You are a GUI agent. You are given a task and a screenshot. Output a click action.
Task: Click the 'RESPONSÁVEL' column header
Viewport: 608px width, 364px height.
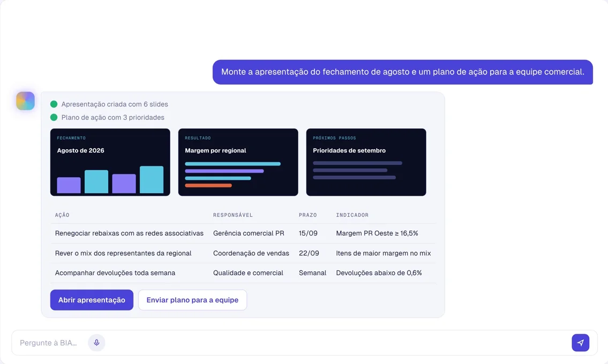pyautogui.click(x=232, y=215)
